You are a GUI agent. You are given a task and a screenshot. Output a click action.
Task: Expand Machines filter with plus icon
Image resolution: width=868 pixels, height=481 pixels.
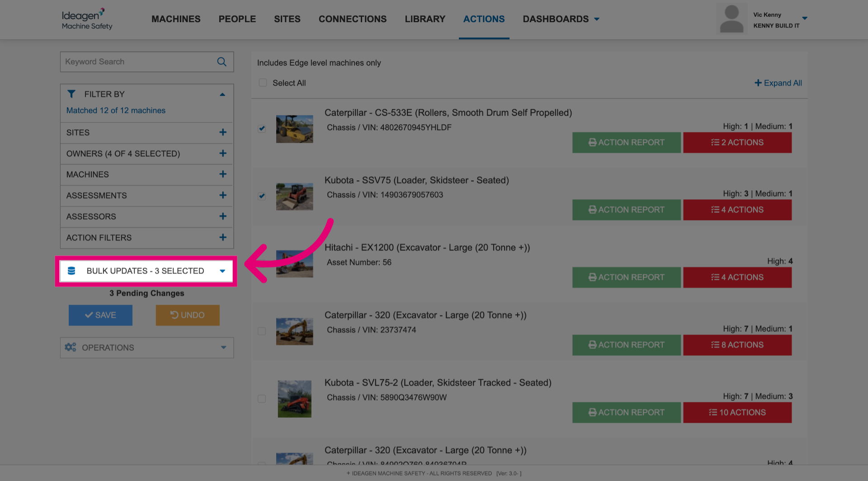(223, 174)
